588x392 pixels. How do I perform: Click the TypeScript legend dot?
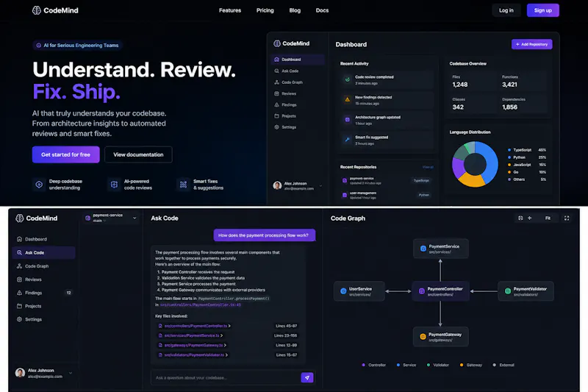point(509,150)
